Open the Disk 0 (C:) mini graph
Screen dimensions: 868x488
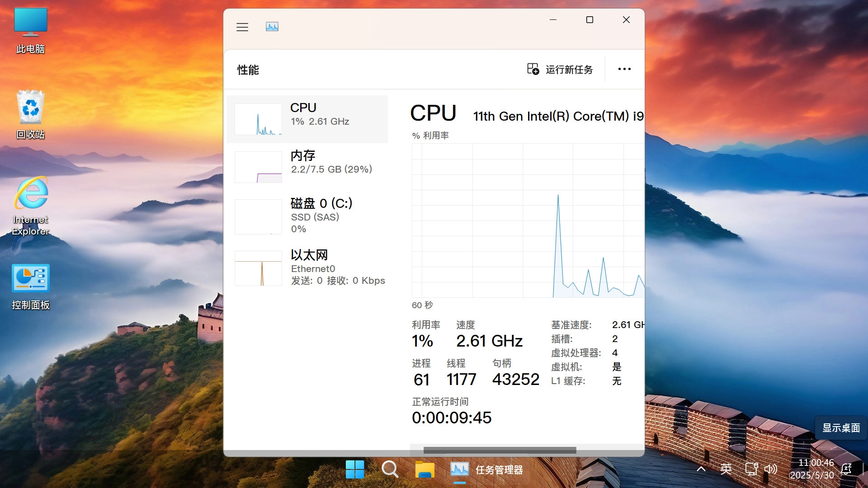click(x=258, y=217)
